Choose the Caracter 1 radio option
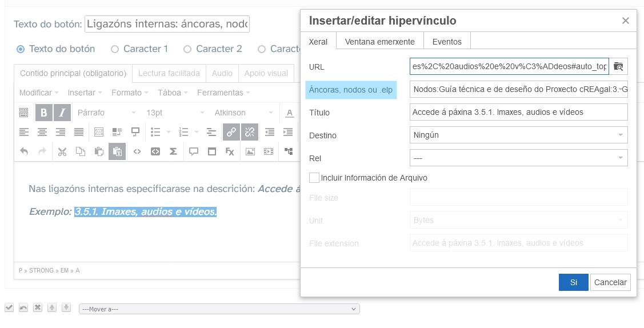Screen dimensions: 644x328 [x=115, y=49]
